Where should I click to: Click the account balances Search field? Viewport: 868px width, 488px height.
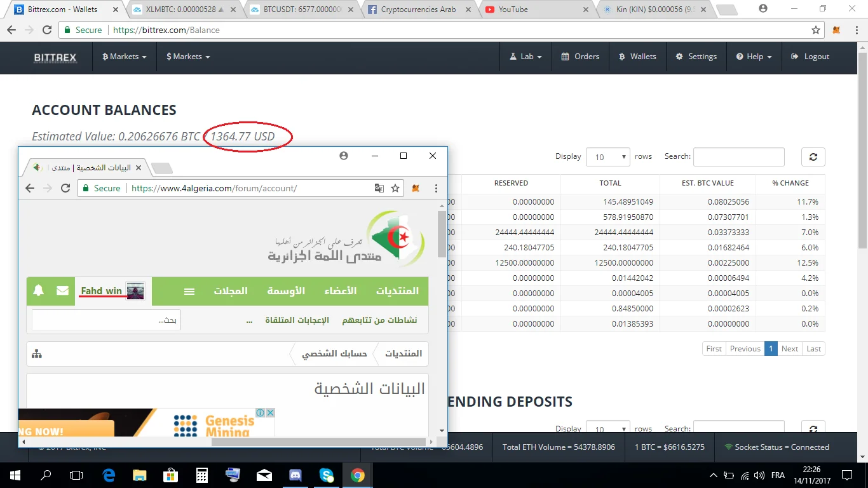coord(738,157)
